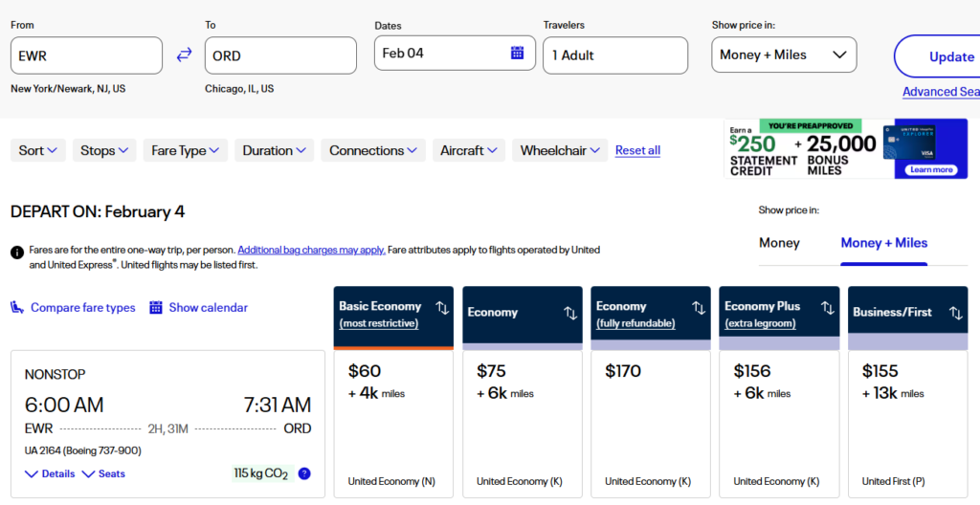The image size is (980, 505).
Task: Click the Dates field Feb 04
Action: point(455,54)
